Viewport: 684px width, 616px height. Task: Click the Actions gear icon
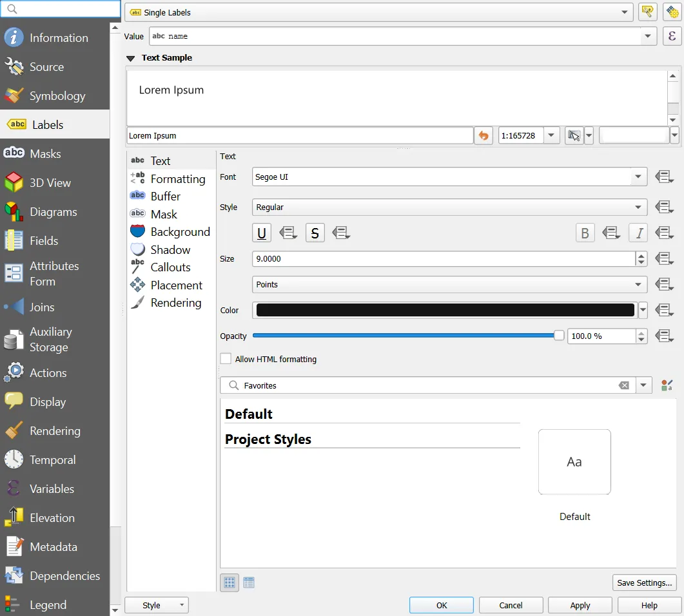[x=14, y=372]
